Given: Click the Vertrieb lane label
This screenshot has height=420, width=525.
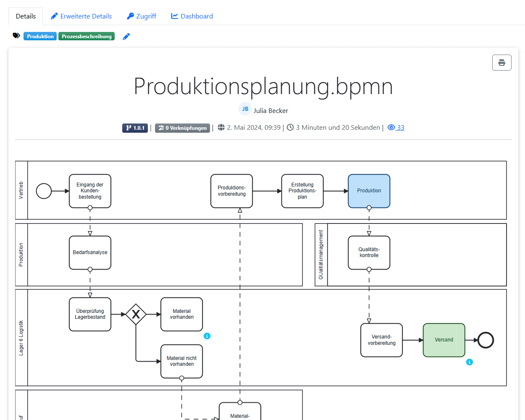Looking at the screenshot, I should pyautogui.click(x=21, y=190).
